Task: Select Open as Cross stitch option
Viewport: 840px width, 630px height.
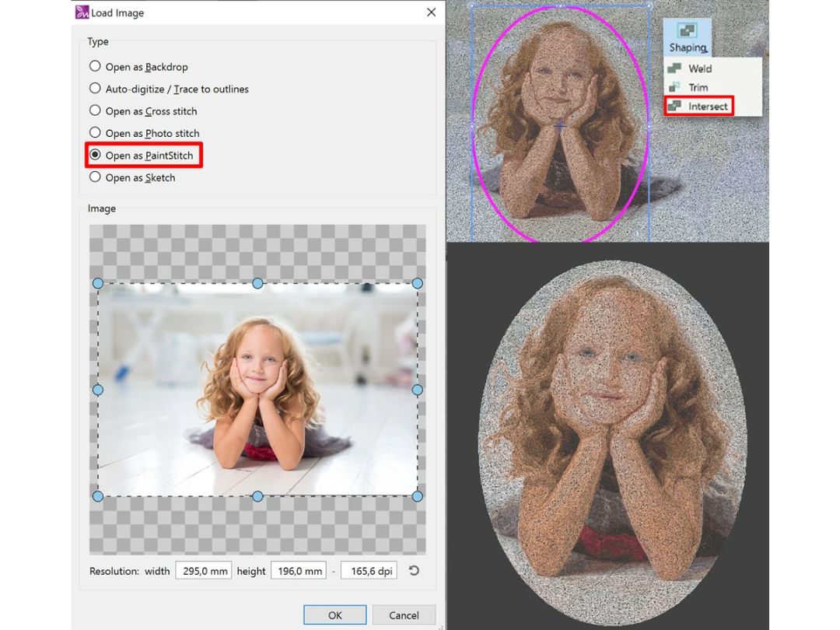Action: (x=95, y=110)
